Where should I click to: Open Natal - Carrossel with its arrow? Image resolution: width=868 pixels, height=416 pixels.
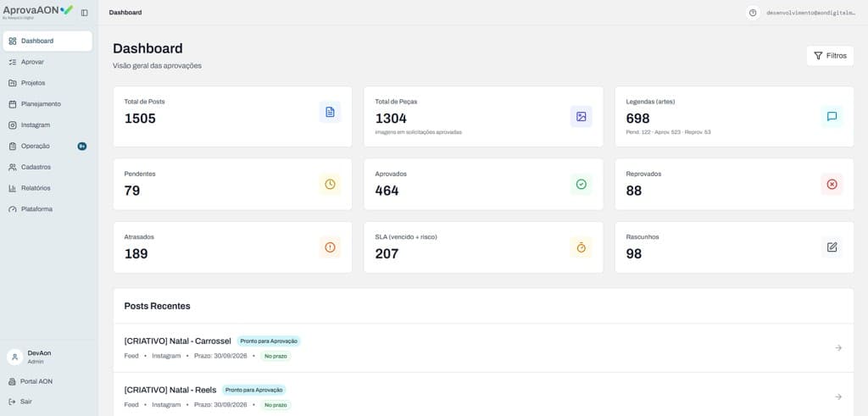838,348
